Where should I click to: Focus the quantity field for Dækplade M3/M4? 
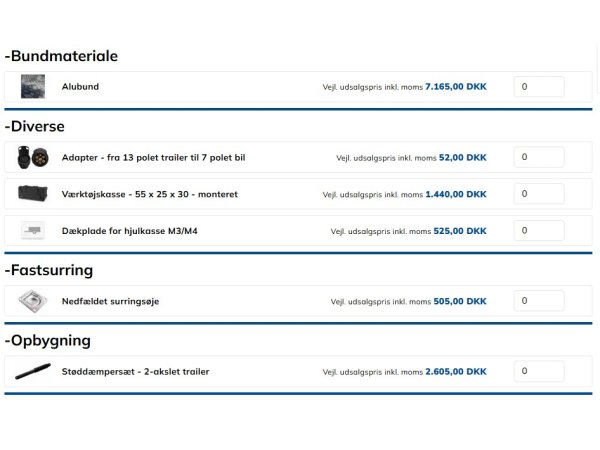pos(538,231)
